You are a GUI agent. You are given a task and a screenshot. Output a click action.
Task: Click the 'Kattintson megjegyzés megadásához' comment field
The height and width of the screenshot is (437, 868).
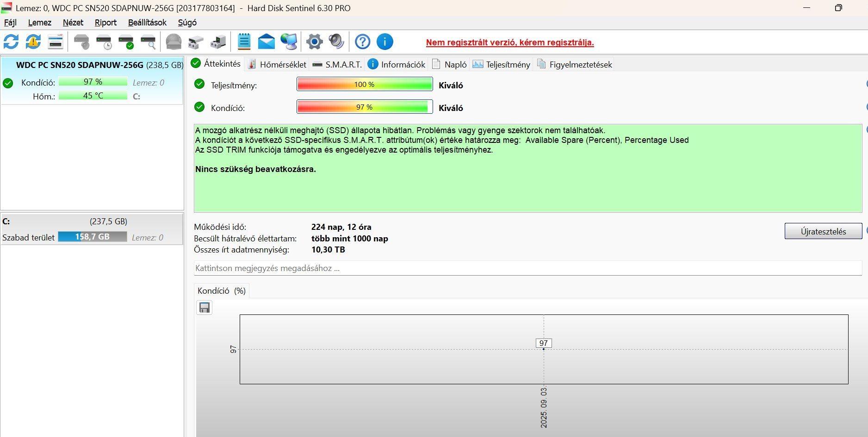[x=527, y=268]
